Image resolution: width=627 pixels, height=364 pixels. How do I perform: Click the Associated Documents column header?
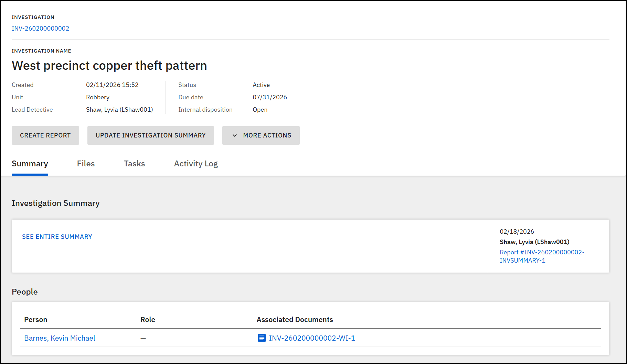pos(294,319)
